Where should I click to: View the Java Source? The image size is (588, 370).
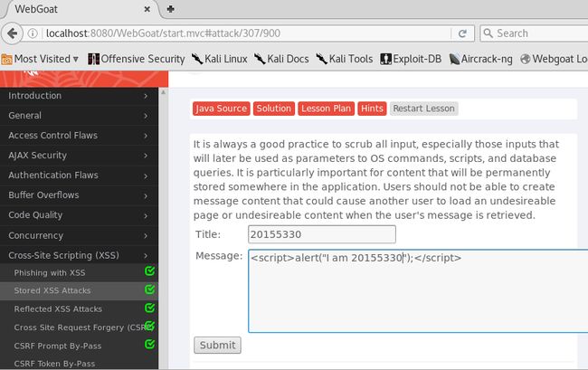[x=222, y=109]
